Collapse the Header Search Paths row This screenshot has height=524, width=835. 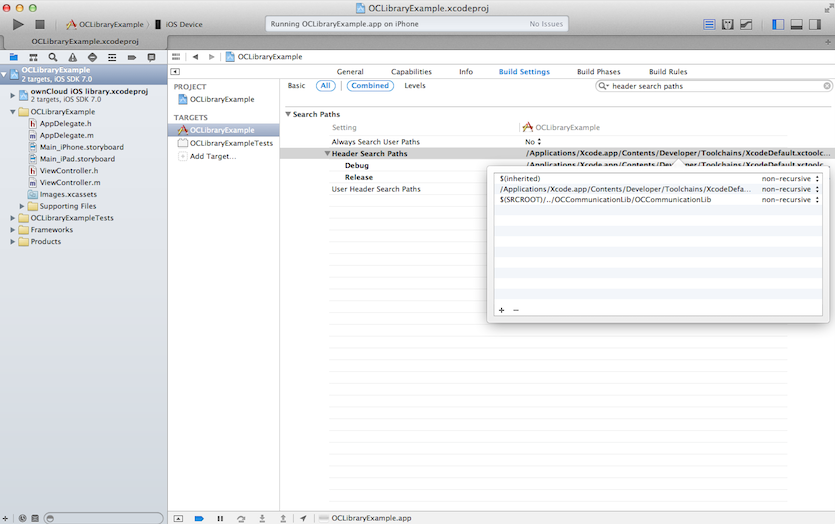[x=327, y=154]
